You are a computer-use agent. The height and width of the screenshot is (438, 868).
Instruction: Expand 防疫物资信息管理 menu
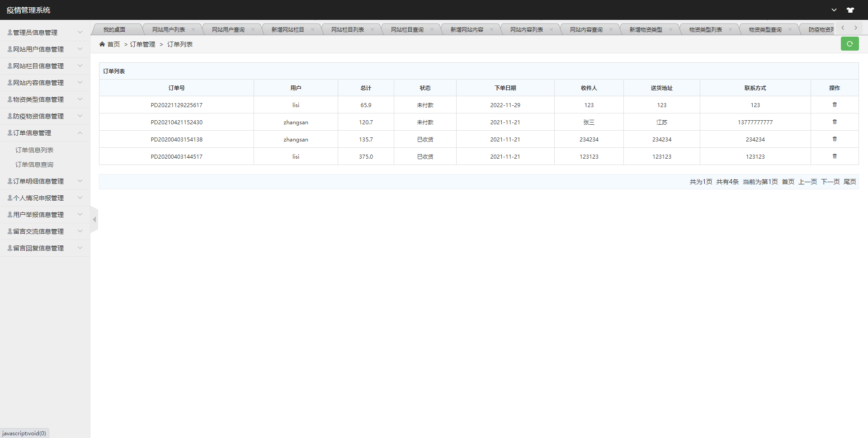[x=45, y=116]
